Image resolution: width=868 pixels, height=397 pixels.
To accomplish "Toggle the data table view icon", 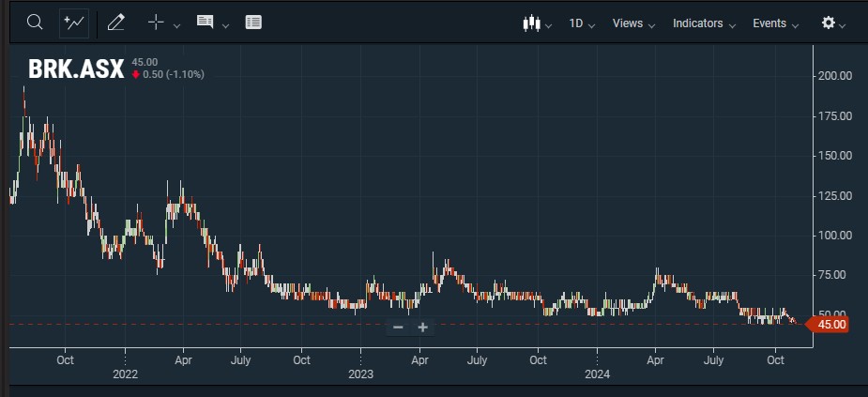I will tap(253, 23).
